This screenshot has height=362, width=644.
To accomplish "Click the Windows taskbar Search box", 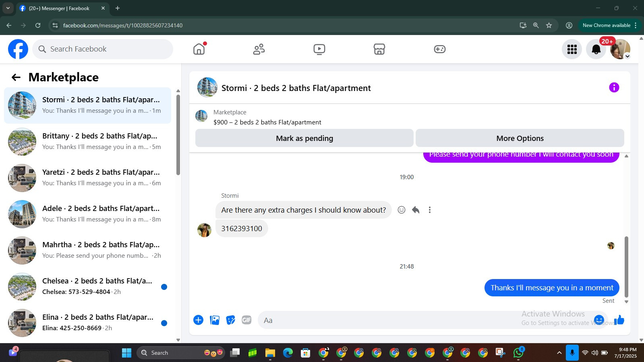I will click(x=180, y=353).
